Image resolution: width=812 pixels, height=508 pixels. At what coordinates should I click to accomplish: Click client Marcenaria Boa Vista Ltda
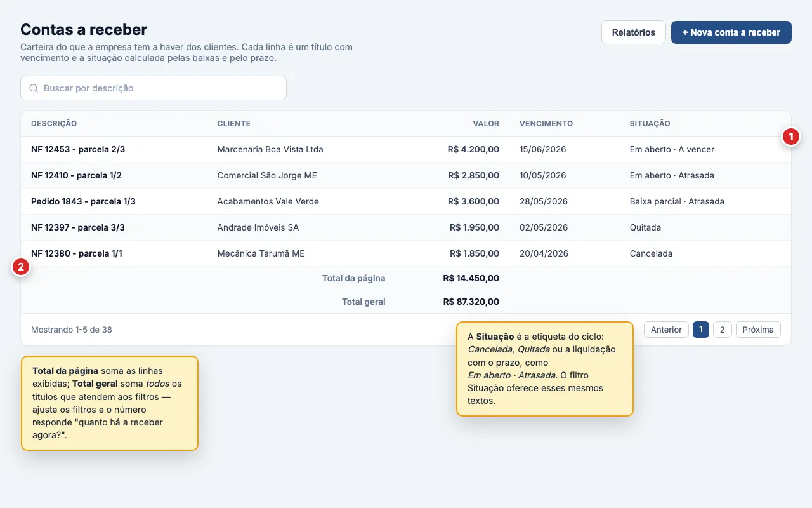[270, 149]
